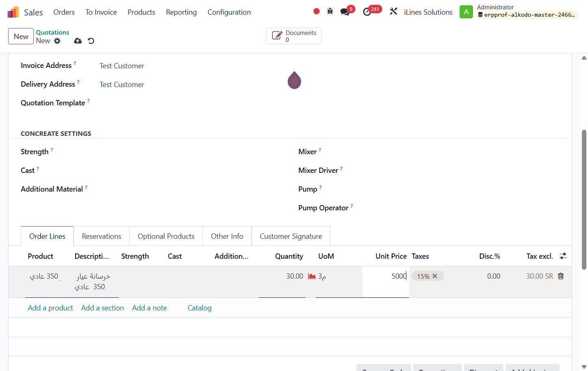Click Add a product link
The image size is (588, 371).
(x=50, y=308)
